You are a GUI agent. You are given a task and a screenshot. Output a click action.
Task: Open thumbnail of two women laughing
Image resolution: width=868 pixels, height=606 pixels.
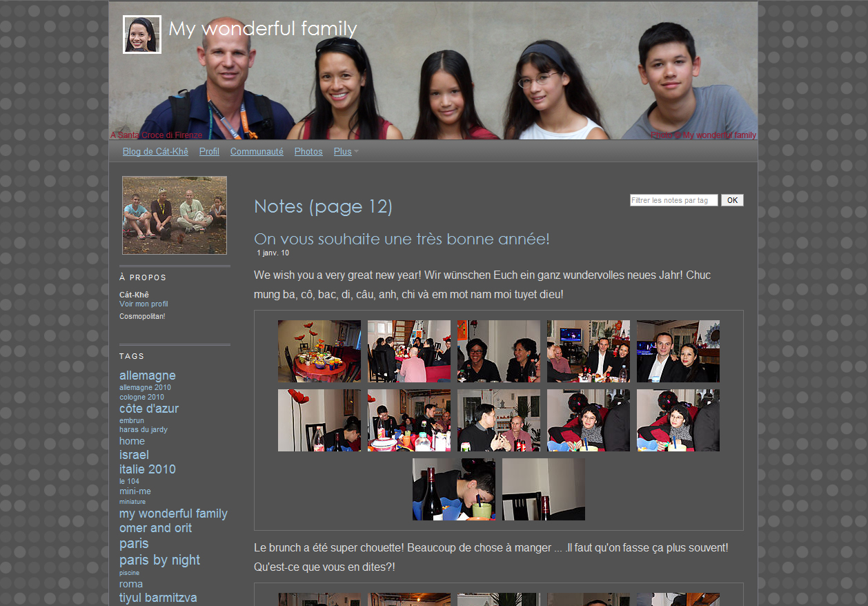tap(498, 351)
